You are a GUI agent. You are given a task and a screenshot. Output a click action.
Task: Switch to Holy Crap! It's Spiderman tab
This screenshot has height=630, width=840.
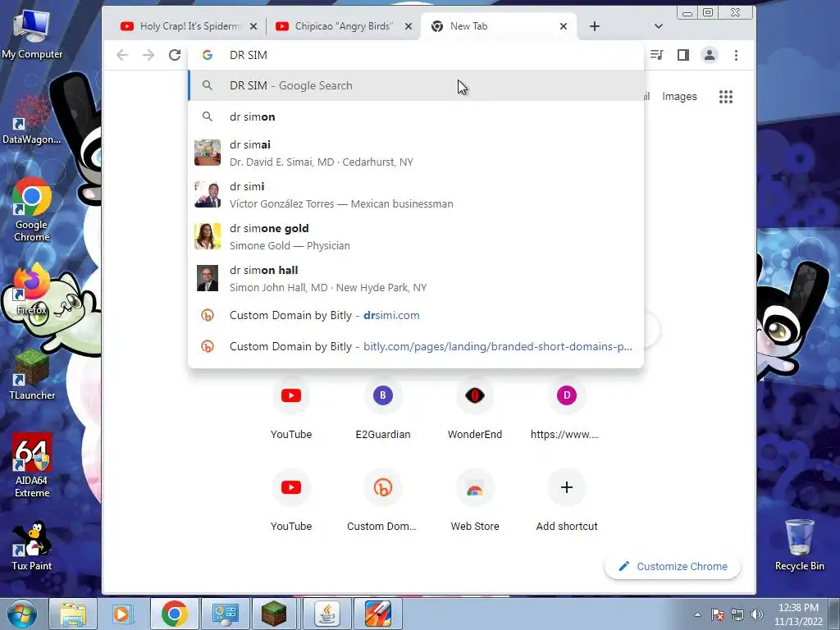(189, 25)
